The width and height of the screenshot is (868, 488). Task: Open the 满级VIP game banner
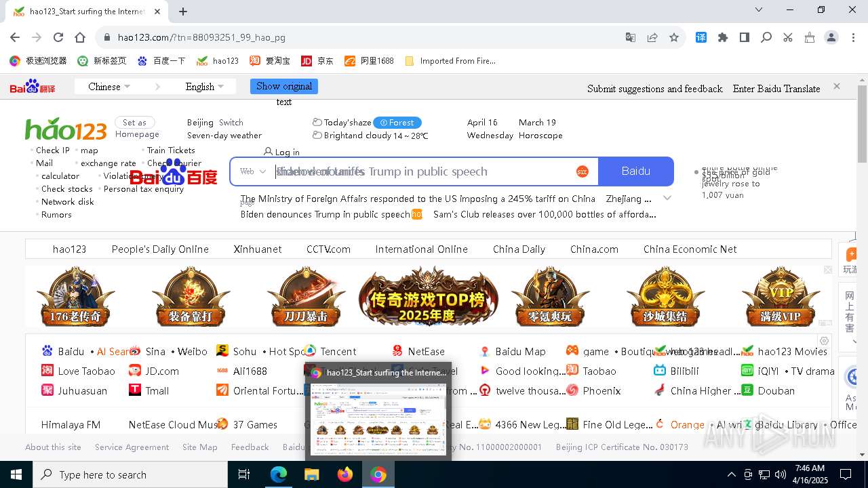pyautogui.click(x=781, y=296)
